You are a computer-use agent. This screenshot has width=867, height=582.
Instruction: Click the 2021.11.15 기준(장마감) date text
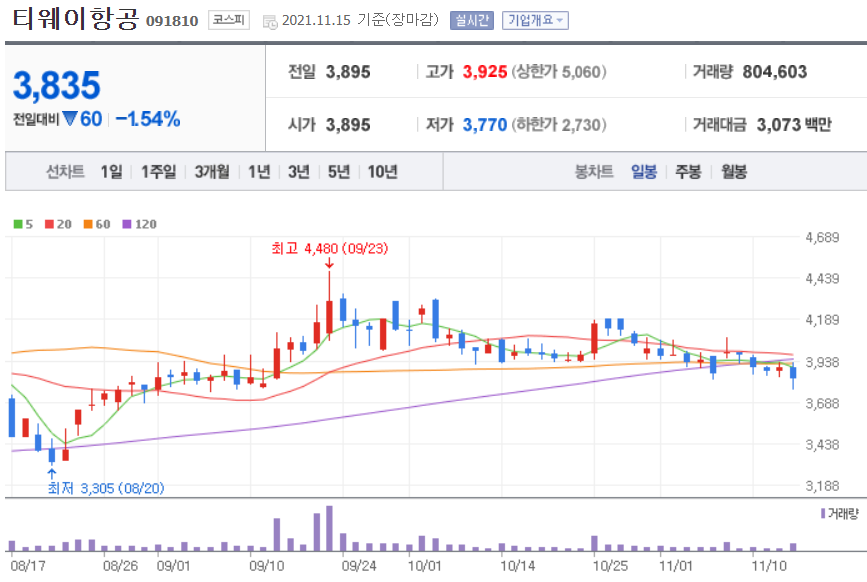(x=361, y=20)
